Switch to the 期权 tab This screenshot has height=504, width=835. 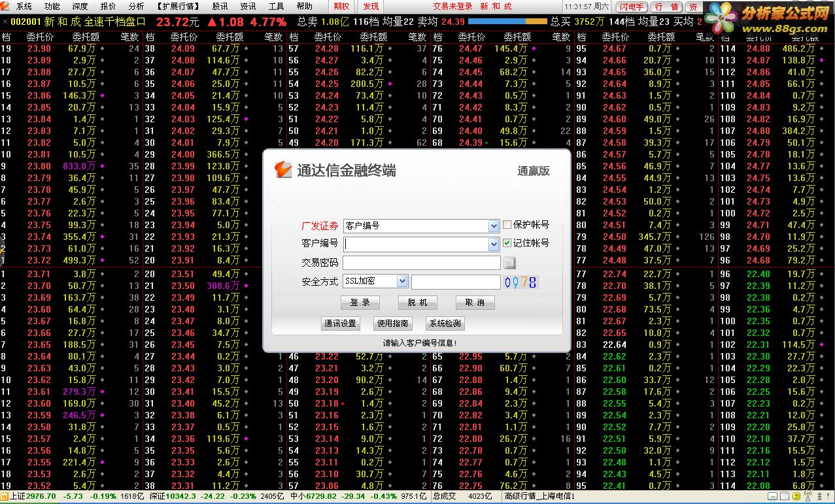[x=341, y=7]
